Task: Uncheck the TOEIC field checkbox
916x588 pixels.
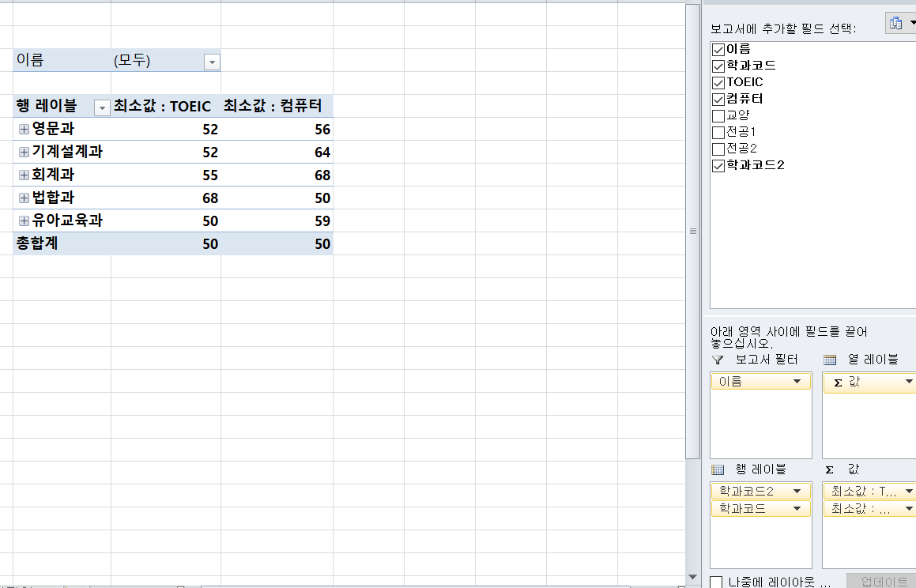Action: point(718,82)
